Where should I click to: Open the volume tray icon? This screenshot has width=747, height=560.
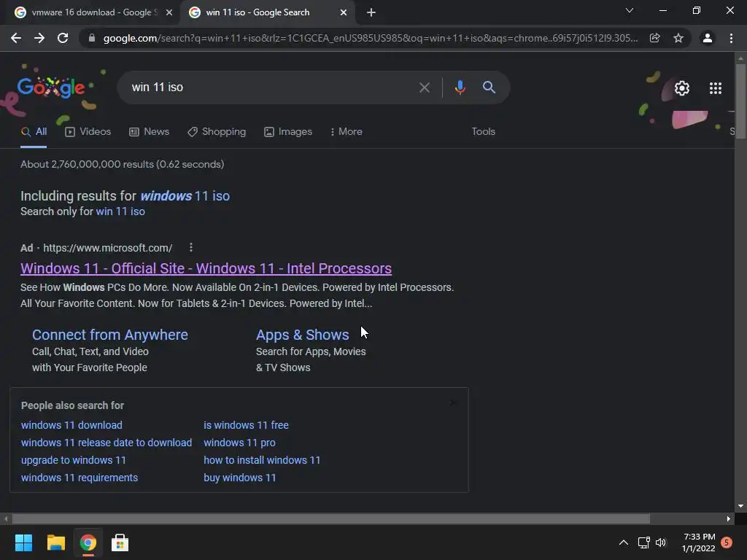pos(661,542)
